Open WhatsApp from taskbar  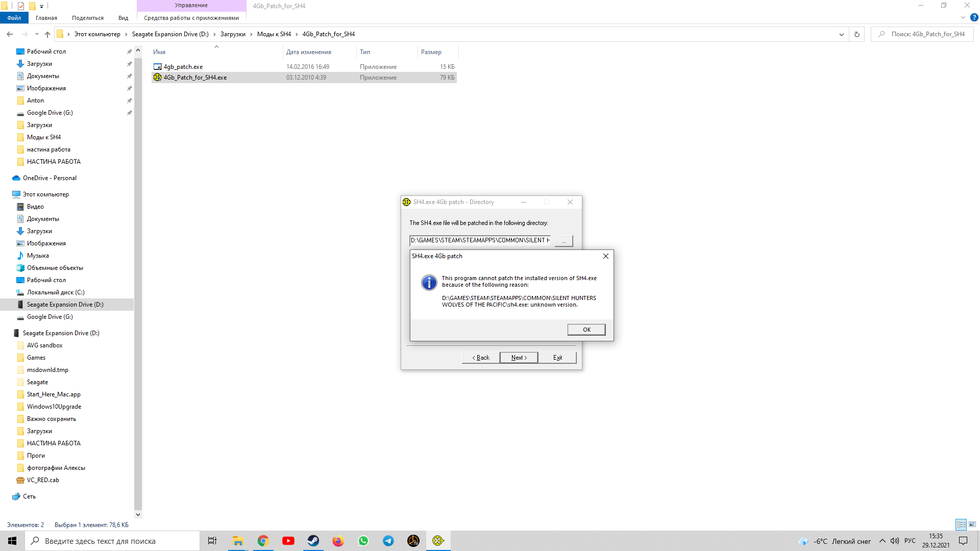click(363, 541)
